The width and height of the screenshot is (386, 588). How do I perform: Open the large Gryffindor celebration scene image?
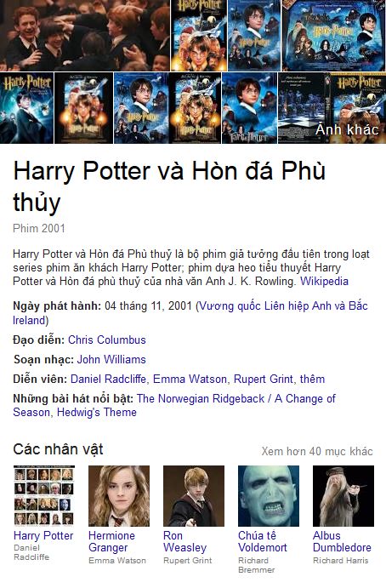click(x=85, y=36)
